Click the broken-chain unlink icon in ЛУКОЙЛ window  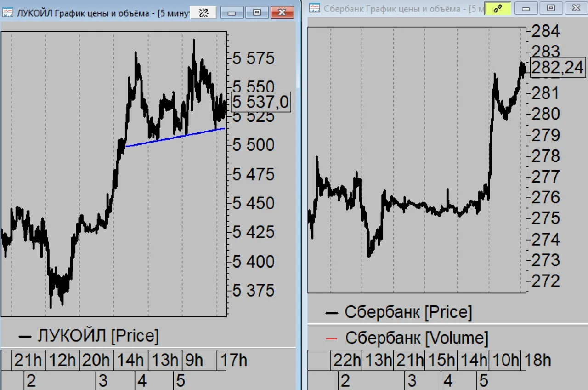tap(204, 13)
